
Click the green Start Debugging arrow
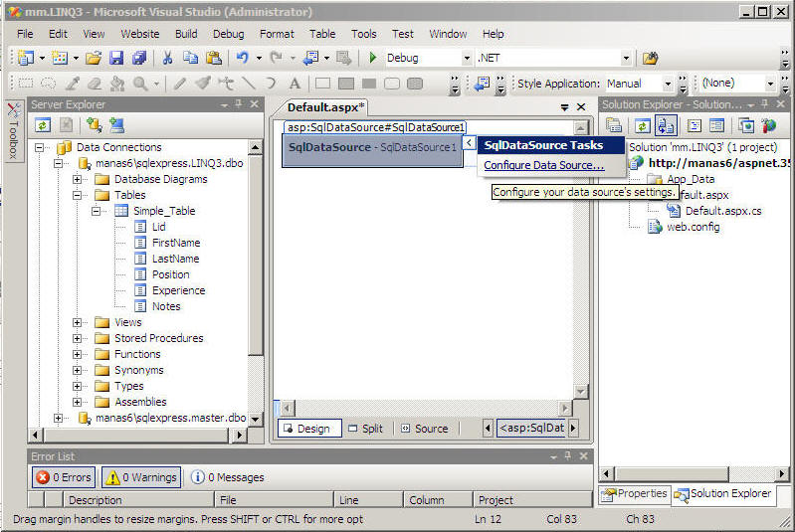click(x=373, y=58)
